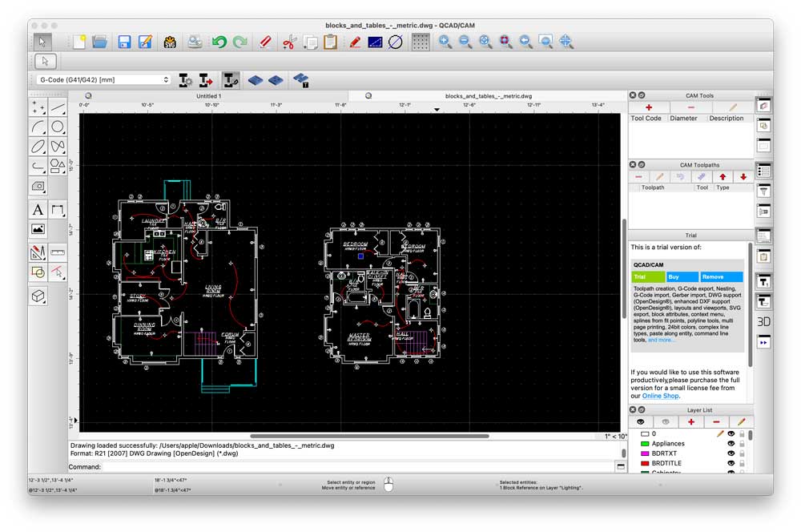Click the Buy tab in trial panel
Viewport: 801px width, 532px height.
tap(682, 276)
